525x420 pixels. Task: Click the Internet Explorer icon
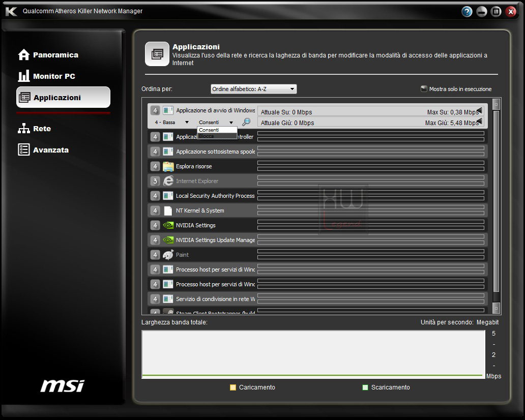click(x=168, y=181)
